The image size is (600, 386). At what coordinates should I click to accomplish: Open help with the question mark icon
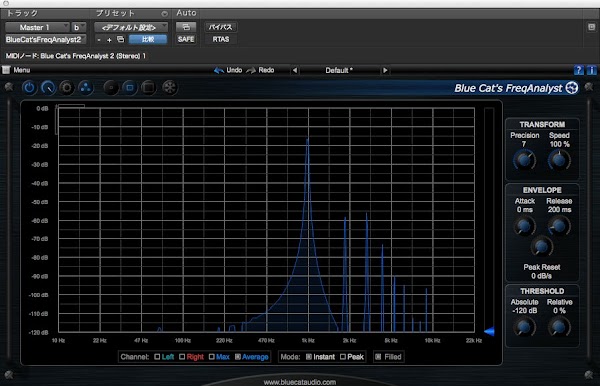579,70
